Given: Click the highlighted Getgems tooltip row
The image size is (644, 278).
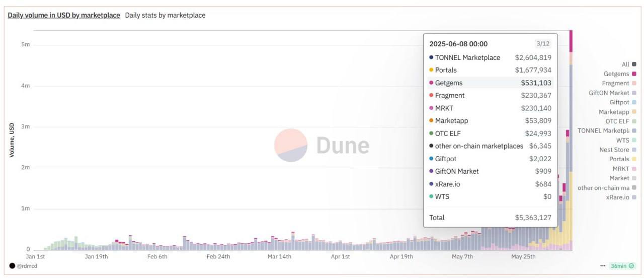Looking at the screenshot, I should pos(490,83).
